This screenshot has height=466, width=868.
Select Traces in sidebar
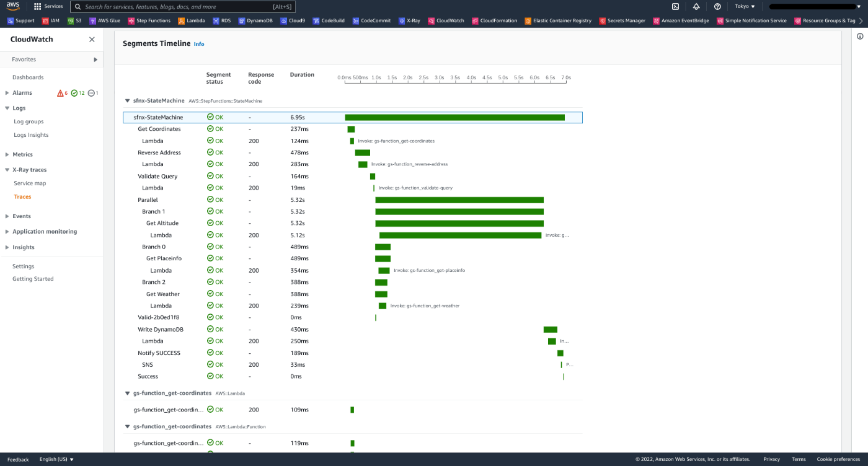22,196
